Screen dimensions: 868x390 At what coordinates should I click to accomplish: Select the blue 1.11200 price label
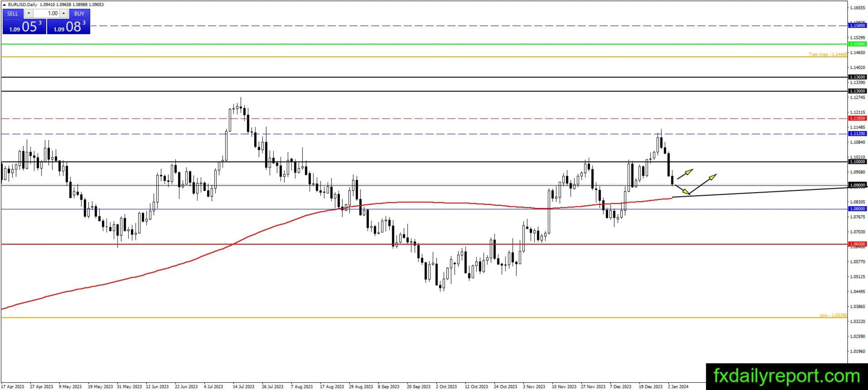pos(857,134)
